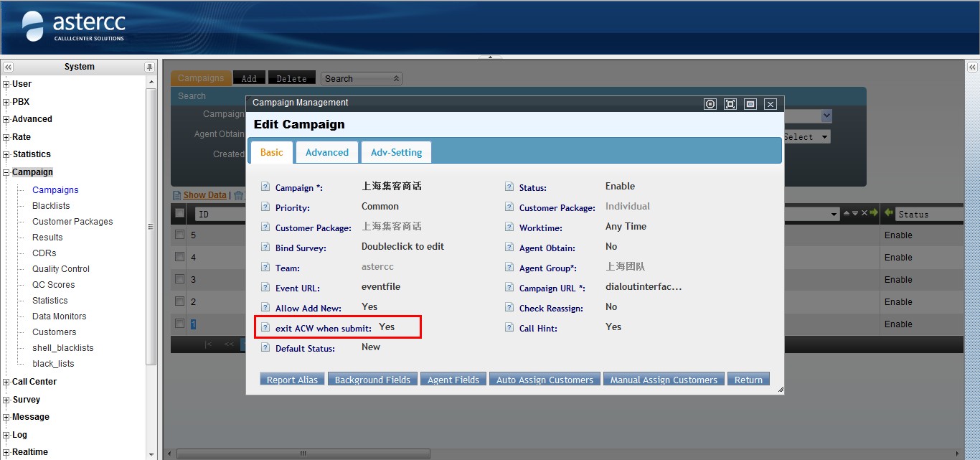The image size is (980, 460).
Task: Switch to the Advanced tab
Action: click(x=326, y=152)
